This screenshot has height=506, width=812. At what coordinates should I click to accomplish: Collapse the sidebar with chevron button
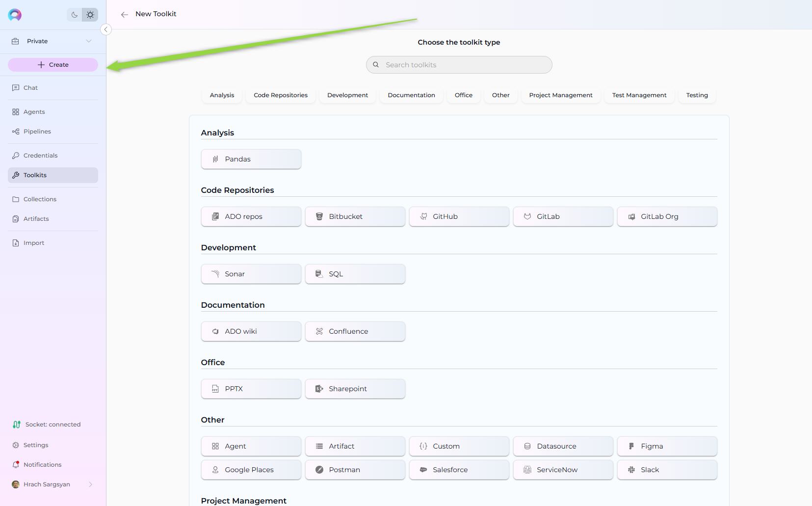coord(105,29)
